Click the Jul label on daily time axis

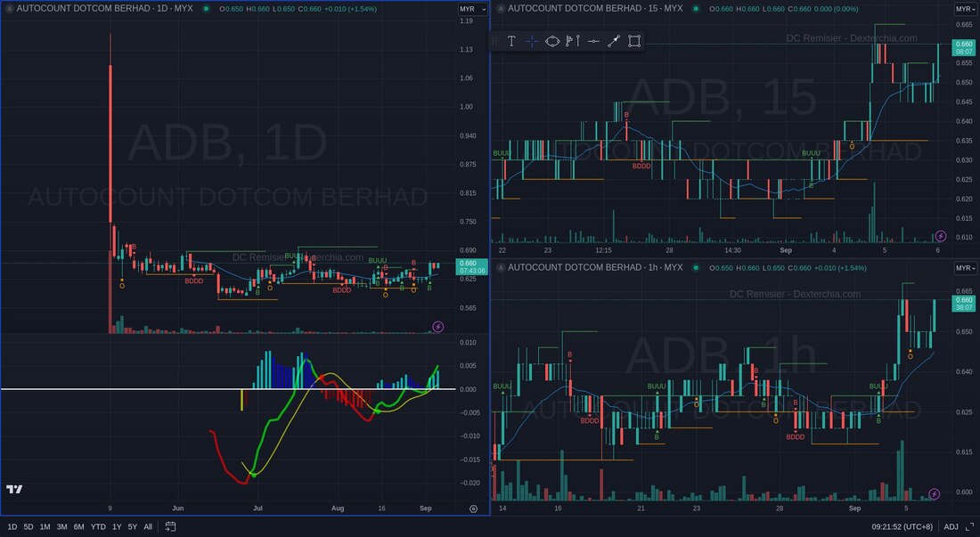tap(257, 509)
